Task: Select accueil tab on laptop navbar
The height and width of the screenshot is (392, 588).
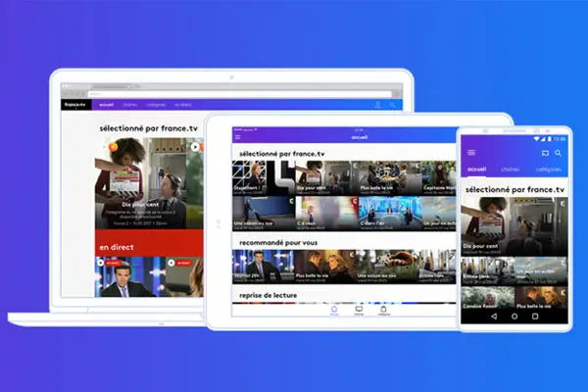Action: [x=107, y=105]
